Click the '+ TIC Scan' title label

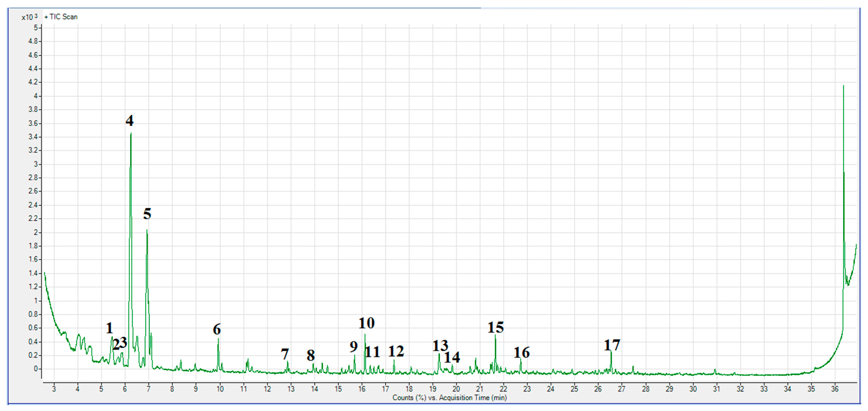coord(61,17)
